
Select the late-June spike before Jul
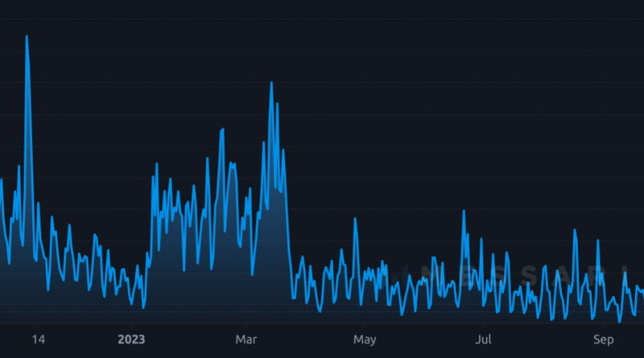click(x=464, y=211)
